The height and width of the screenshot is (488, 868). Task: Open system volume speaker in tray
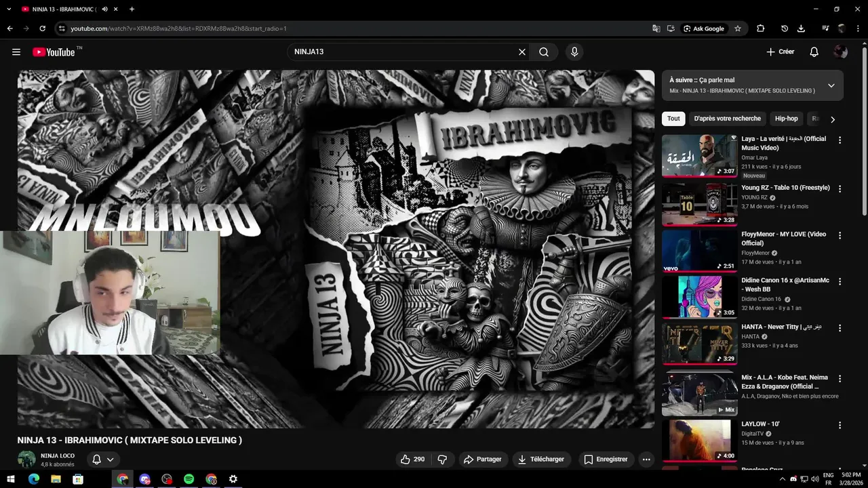tap(814, 479)
